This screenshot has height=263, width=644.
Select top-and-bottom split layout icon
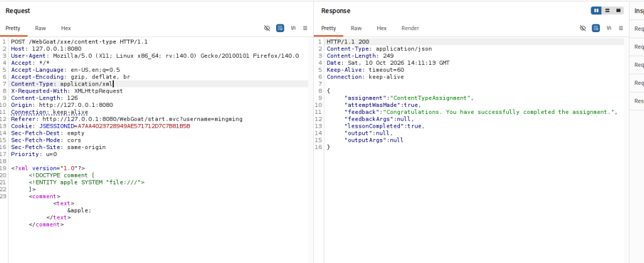(x=608, y=11)
